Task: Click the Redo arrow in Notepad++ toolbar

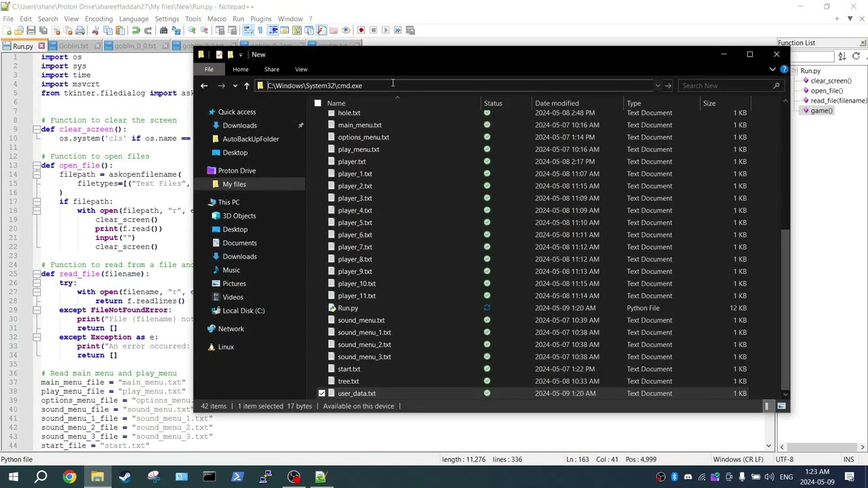Action: (x=148, y=30)
